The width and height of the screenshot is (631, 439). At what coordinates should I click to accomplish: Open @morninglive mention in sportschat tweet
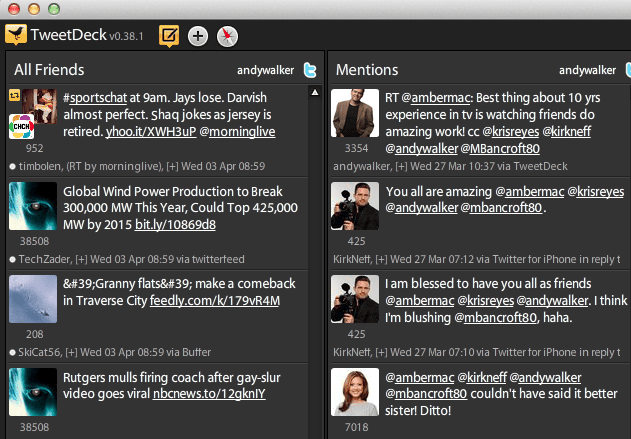click(x=237, y=132)
